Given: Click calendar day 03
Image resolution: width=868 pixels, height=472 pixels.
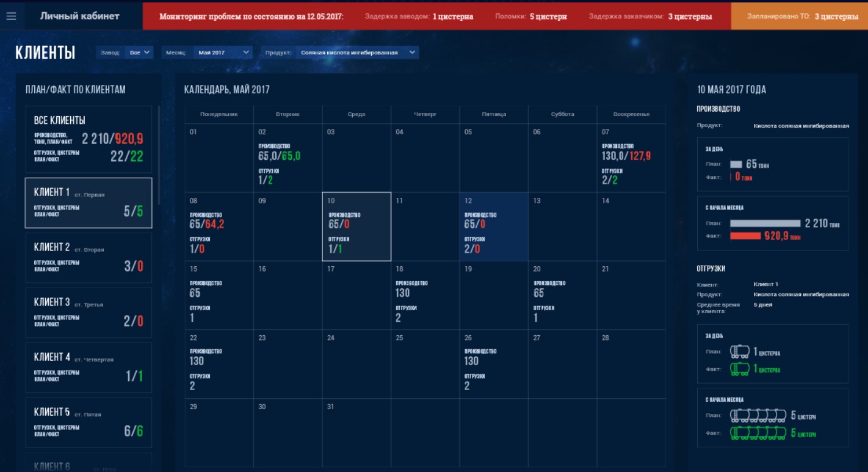Looking at the screenshot, I should pos(356,158).
